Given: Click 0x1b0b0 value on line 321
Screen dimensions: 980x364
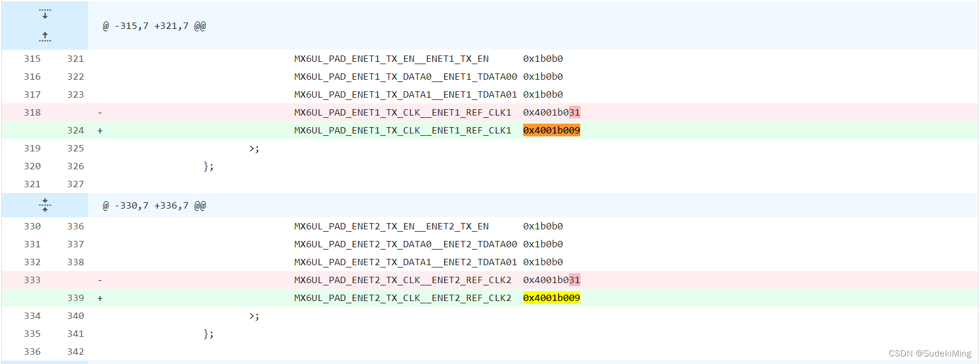Looking at the screenshot, I should (543, 59).
